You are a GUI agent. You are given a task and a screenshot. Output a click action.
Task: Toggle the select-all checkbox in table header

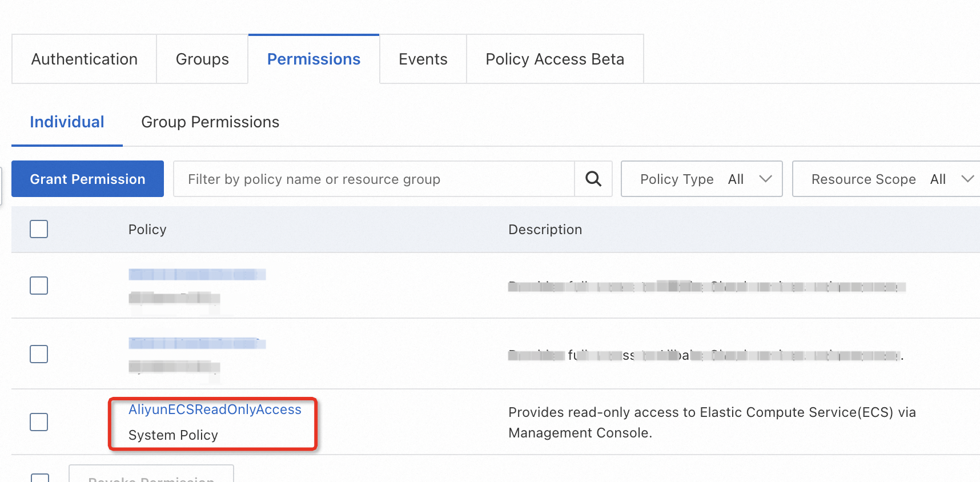39,229
